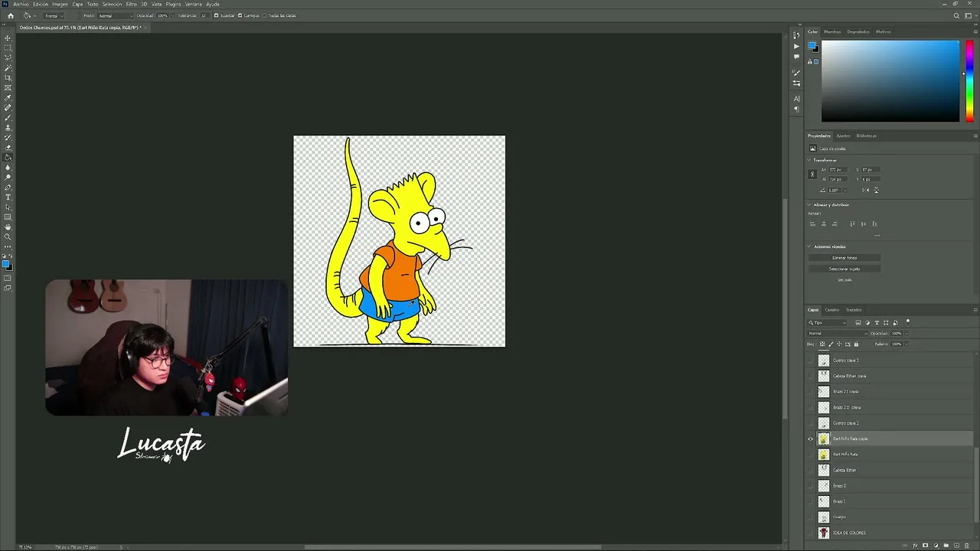Screen dimensions: 980x551
Task: Collapse the Acciones rápidas section
Action: (810, 246)
